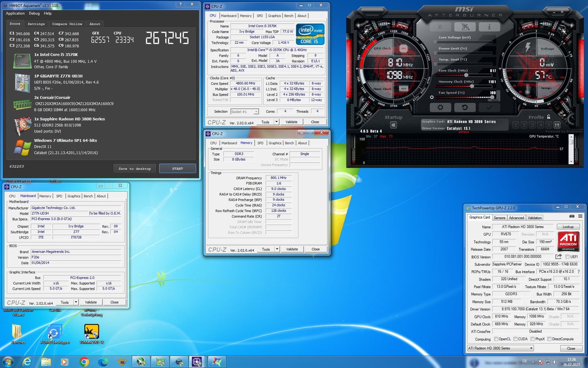588x368 pixels.
Task: Open Socket #1 selection dropdown in CPU-Z
Action: coord(245,111)
